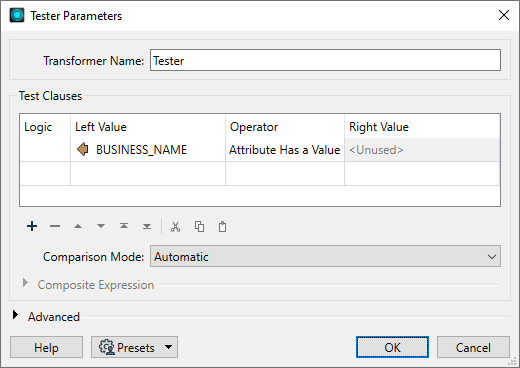
Task: Move clause to bottom of list
Action: [147, 226]
